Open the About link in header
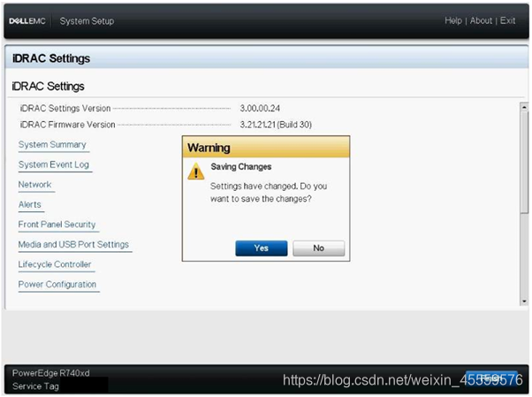 (x=481, y=20)
